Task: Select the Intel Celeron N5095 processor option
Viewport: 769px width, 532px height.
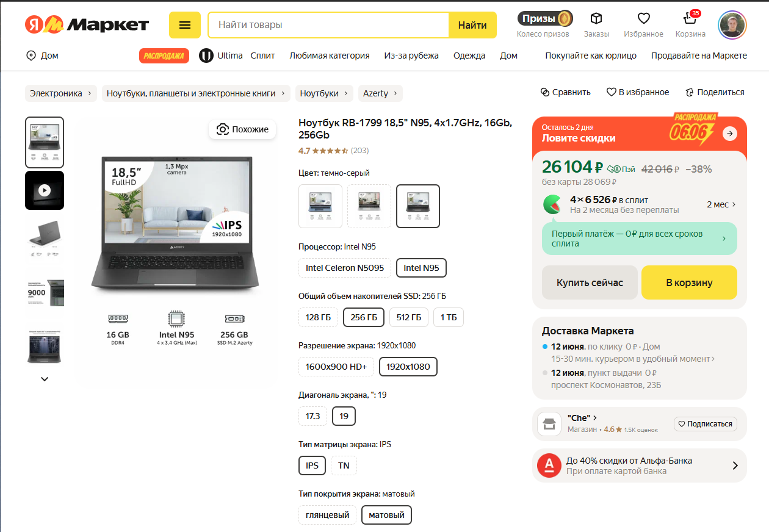Action: coord(345,268)
